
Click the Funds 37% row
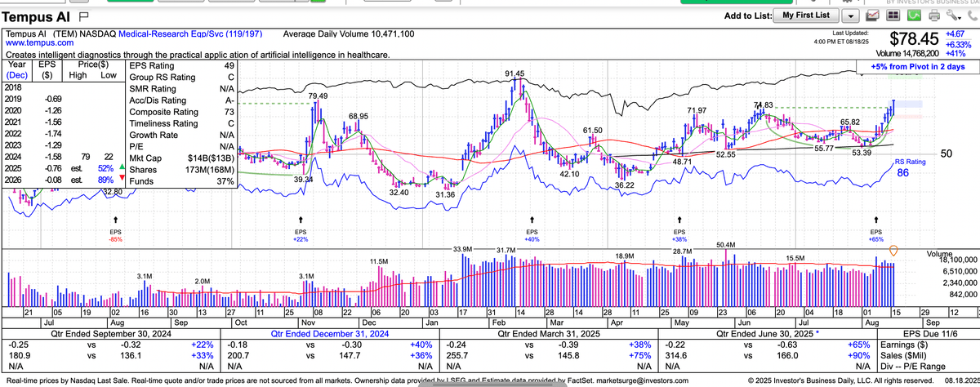pos(181,181)
